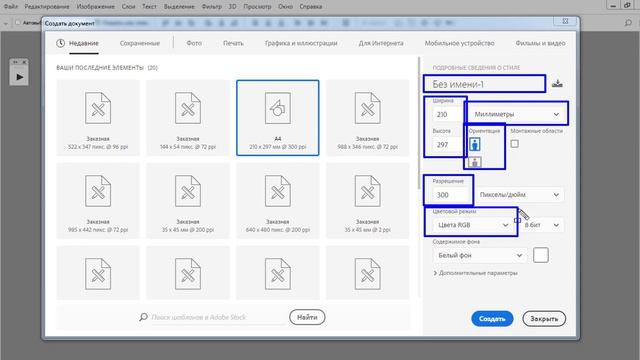Image resolution: width=640 pixels, height=360 pixels.
Task: Select the 995 x 442 пикс. preset
Action: point(98,201)
